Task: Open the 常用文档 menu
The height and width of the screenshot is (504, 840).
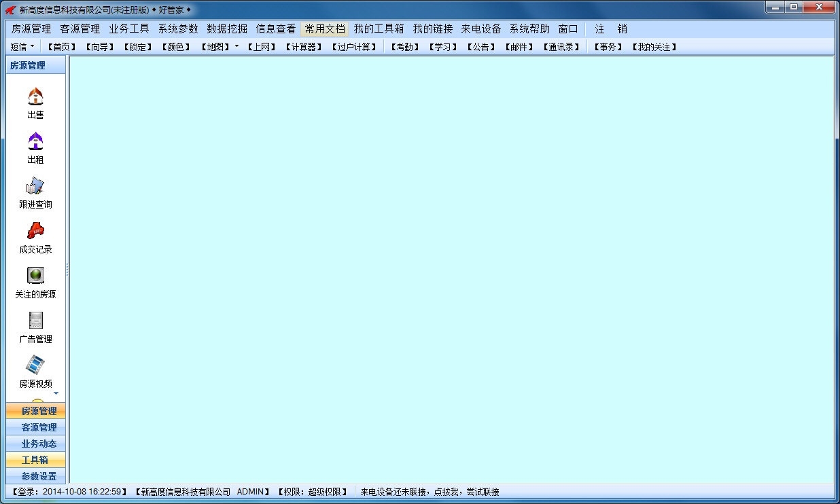Action: pyautogui.click(x=325, y=29)
